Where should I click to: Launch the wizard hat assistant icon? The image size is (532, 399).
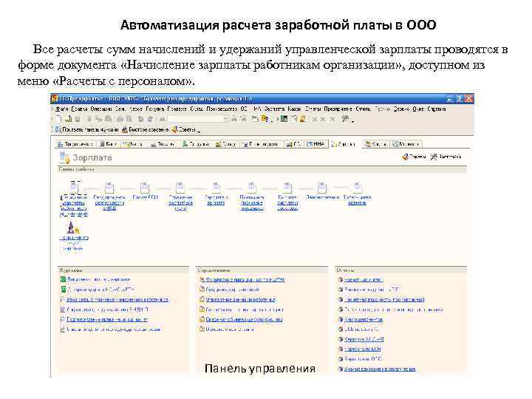[x=72, y=228]
